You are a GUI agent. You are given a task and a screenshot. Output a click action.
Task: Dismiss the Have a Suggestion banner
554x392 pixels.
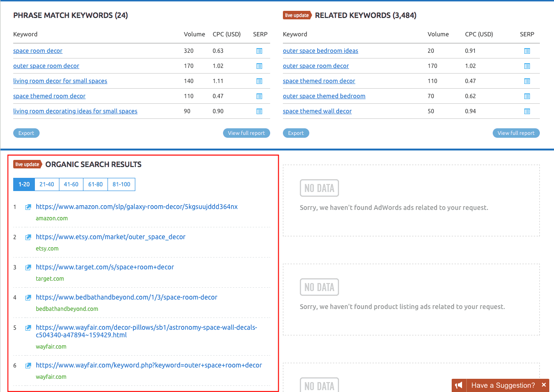(544, 385)
